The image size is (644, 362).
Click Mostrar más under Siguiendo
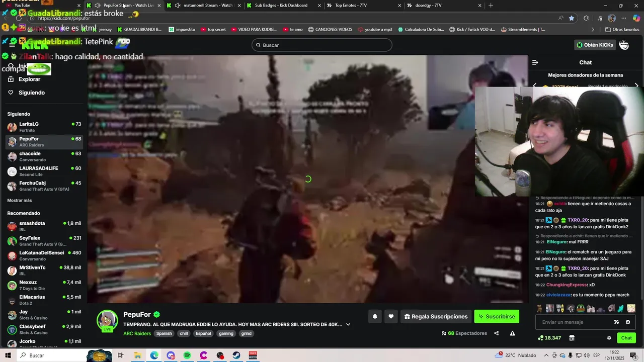click(20, 200)
